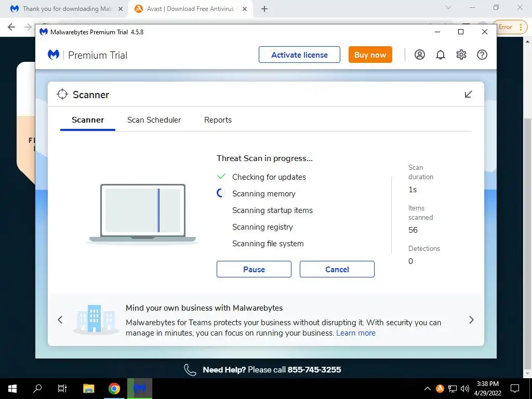532x399 pixels.
Task: Click the Malwarebytes logo beside Premium Trial
Action: (x=54, y=55)
